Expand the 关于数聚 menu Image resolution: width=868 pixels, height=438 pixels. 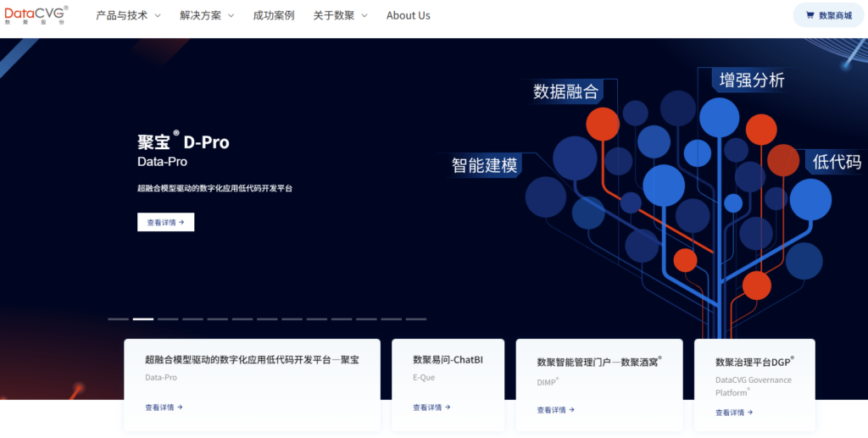pyautogui.click(x=340, y=15)
